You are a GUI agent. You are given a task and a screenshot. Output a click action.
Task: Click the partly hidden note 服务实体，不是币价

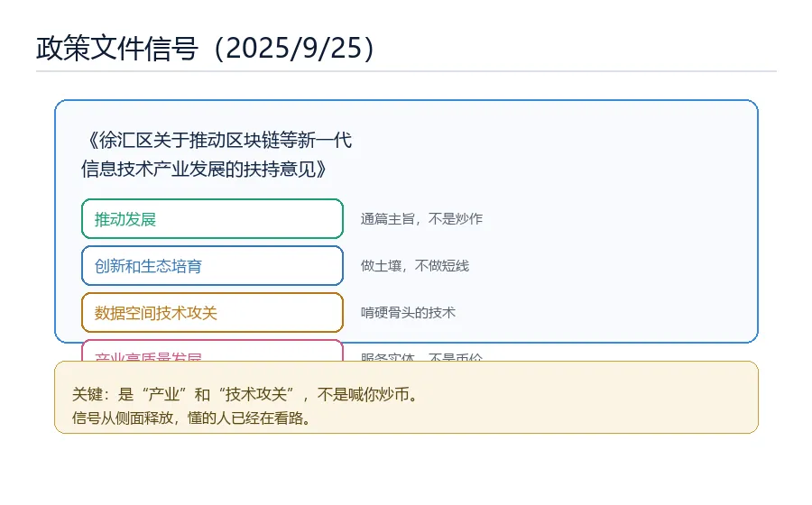pyautogui.click(x=421, y=356)
